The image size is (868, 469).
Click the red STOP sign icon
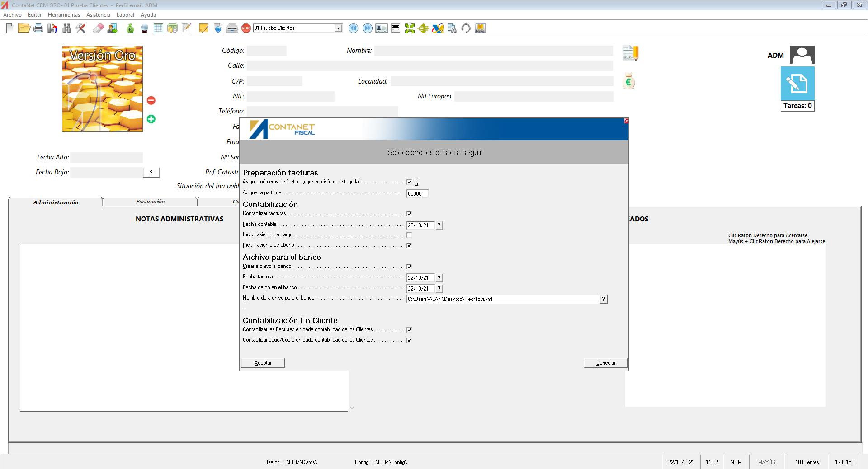pyautogui.click(x=246, y=28)
